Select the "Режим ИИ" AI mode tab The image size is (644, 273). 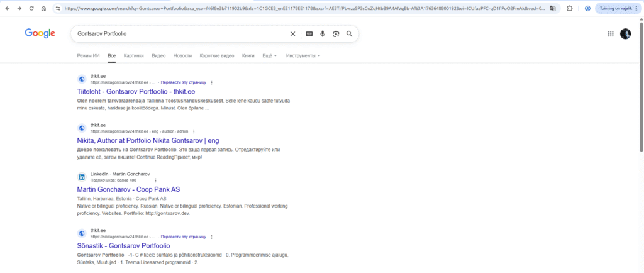click(x=88, y=56)
